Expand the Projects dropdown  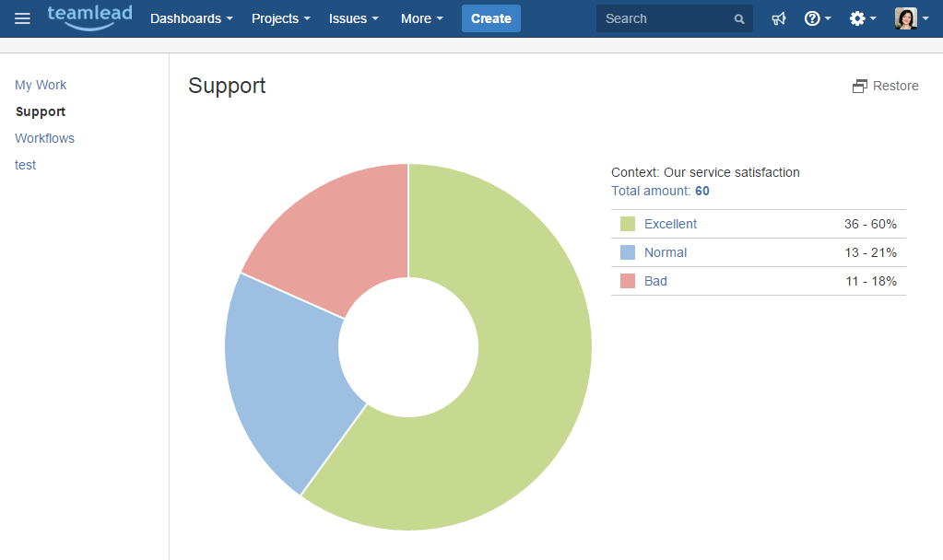pos(280,18)
